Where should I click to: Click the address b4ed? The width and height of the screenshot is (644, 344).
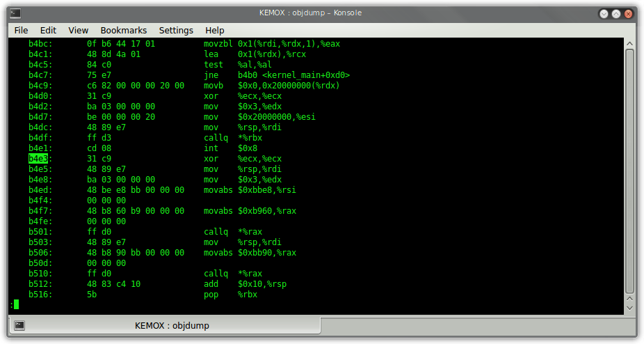40,190
